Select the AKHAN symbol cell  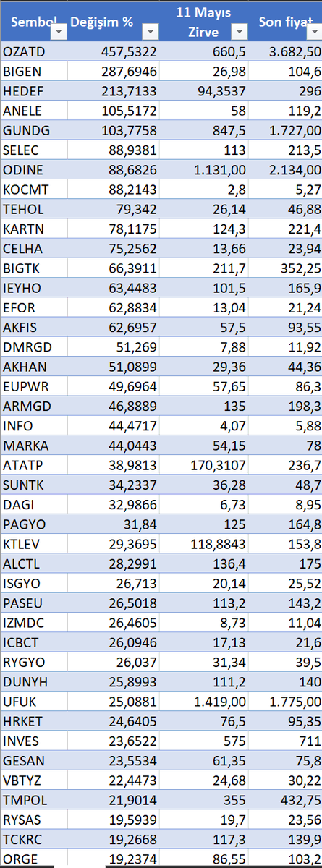[x=34, y=367]
